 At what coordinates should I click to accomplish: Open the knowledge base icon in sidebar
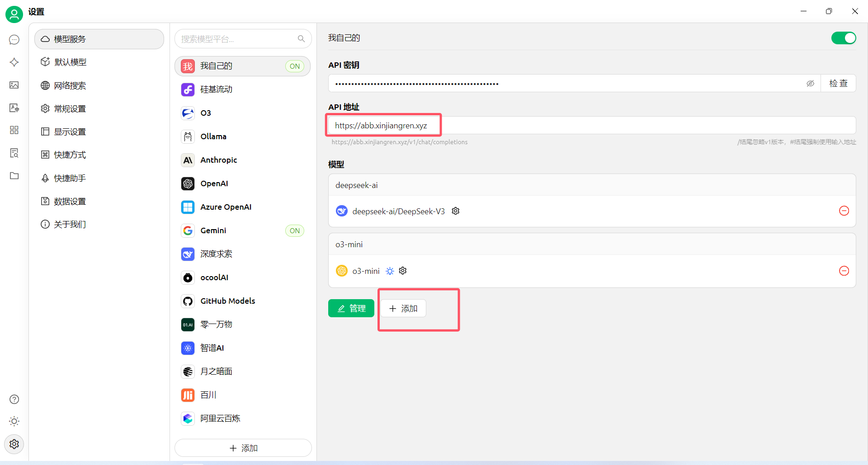[14, 153]
